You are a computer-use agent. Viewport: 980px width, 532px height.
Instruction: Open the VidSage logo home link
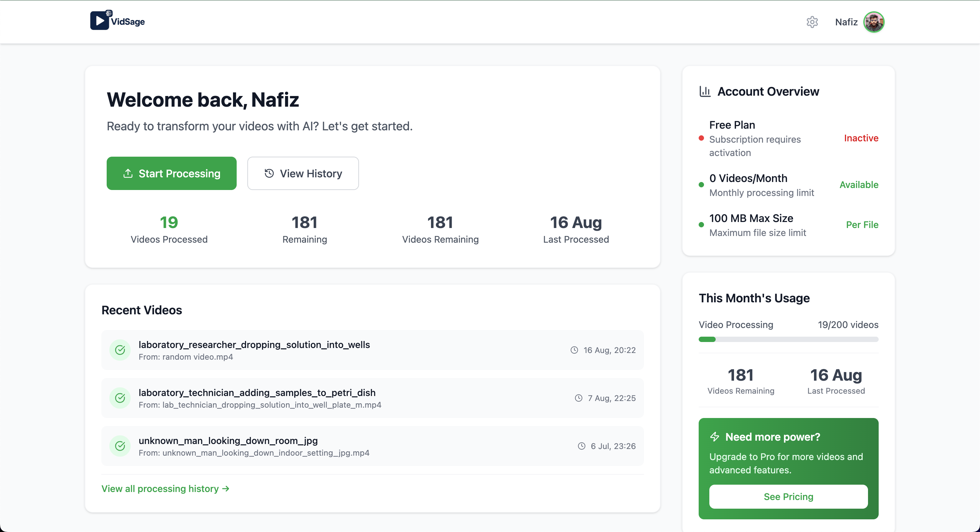pos(118,21)
